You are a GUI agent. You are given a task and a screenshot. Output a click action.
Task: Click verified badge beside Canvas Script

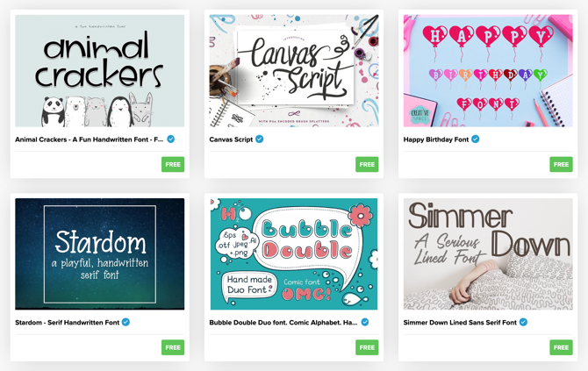259,139
